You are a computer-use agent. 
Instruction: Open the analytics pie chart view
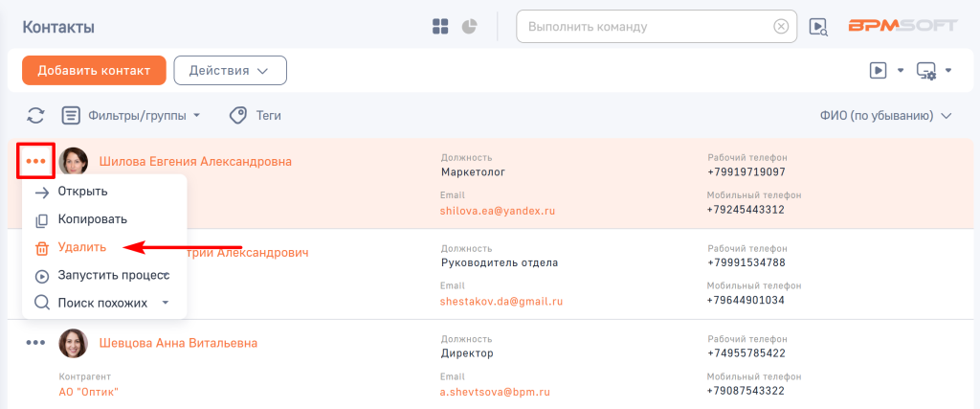(x=470, y=27)
